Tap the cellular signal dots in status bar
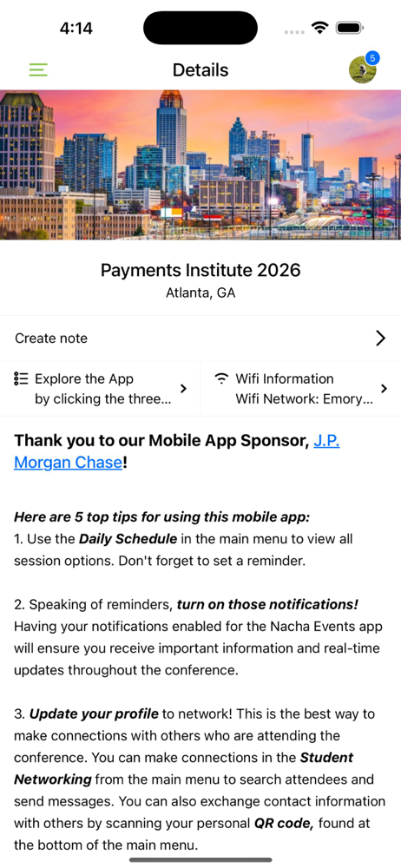The width and height of the screenshot is (401, 868). click(x=294, y=31)
